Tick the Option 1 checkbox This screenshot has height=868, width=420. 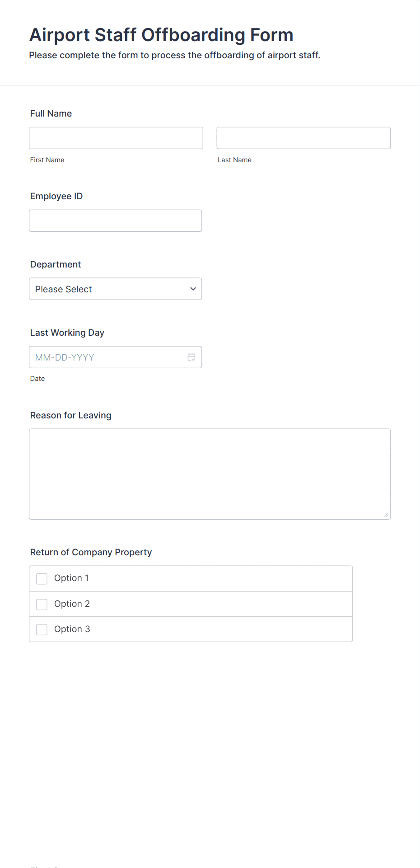[42, 579]
